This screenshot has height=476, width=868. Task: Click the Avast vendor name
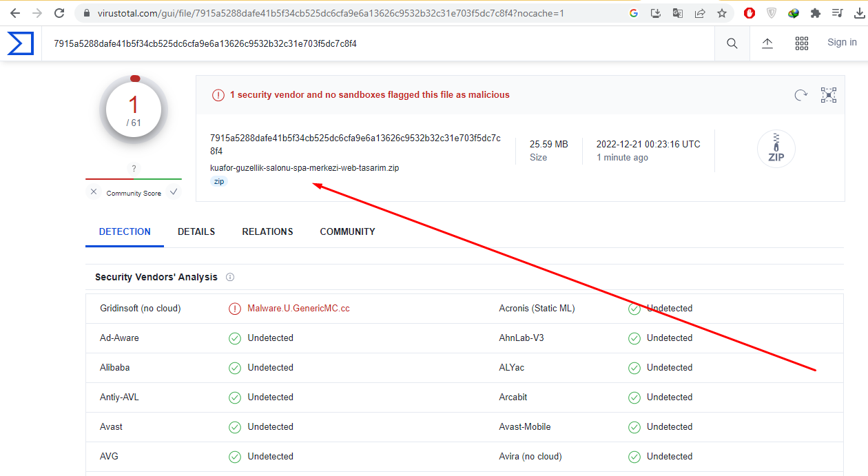coord(111,427)
